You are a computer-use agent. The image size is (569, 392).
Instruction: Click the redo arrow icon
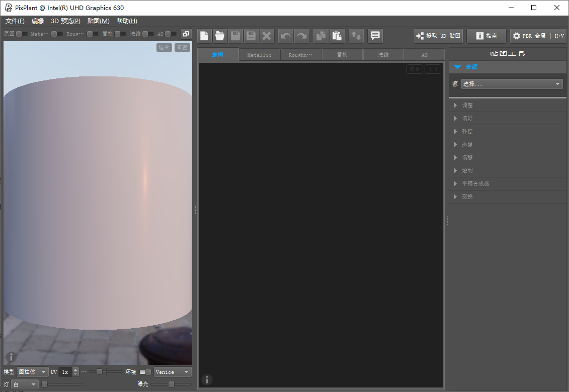tap(301, 36)
